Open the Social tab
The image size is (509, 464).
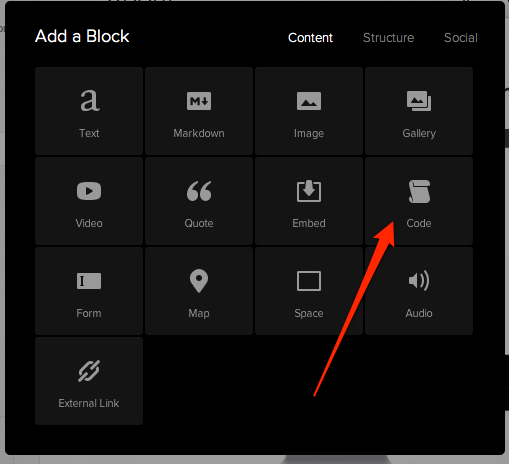[x=461, y=38]
